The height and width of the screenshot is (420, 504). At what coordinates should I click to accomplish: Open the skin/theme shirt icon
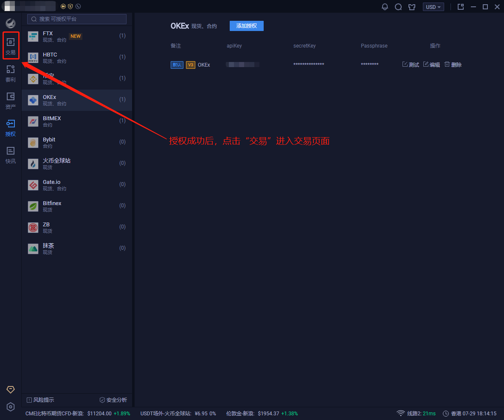coord(412,7)
